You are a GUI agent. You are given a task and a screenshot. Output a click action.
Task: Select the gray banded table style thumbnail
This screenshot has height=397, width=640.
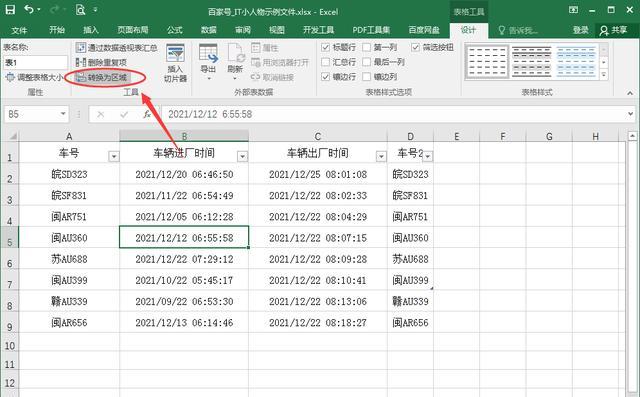pos(531,62)
